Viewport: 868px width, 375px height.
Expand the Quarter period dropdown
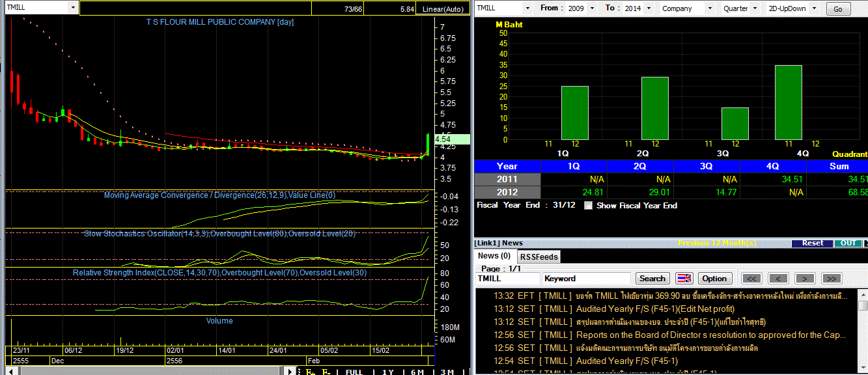tap(755, 8)
